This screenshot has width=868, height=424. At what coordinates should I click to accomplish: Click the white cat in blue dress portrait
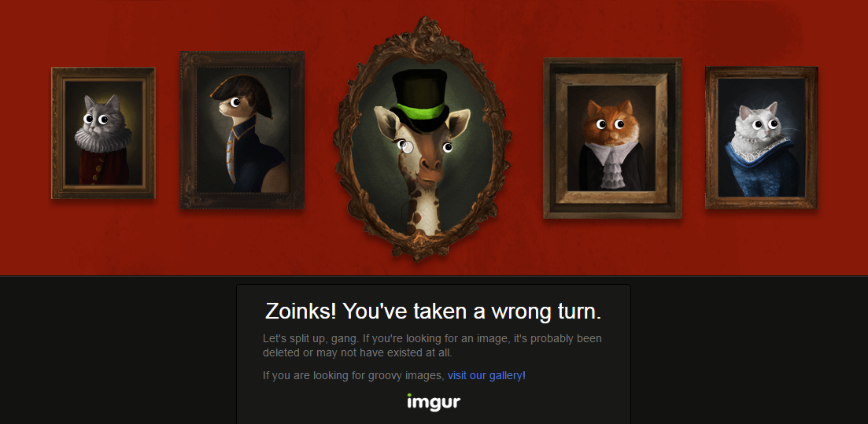pyautogui.click(x=761, y=138)
